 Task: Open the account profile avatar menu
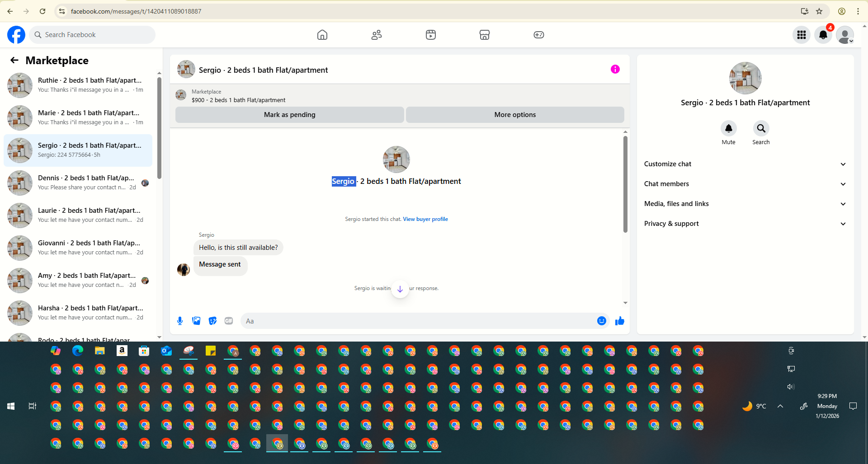(844, 35)
